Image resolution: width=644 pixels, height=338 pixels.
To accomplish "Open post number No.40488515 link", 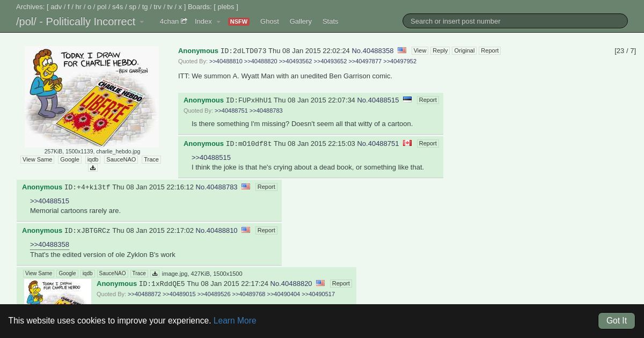I will point(378,100).
